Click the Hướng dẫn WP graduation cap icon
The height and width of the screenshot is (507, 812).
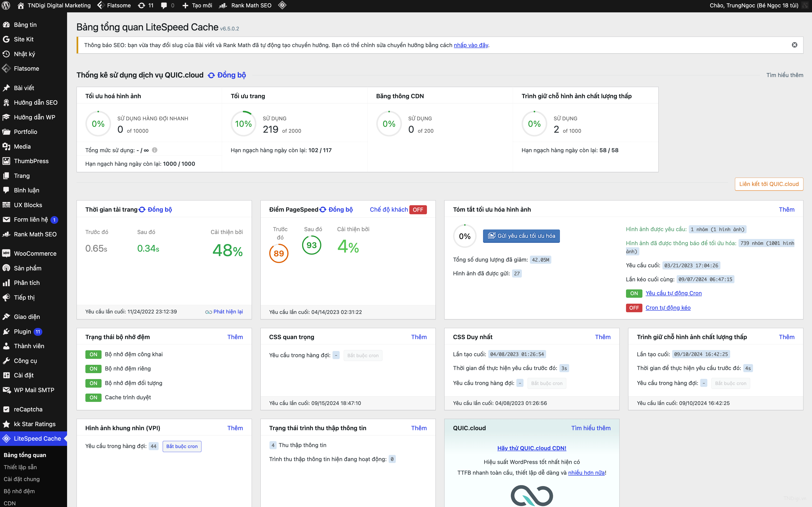click(x=6, y=117)
